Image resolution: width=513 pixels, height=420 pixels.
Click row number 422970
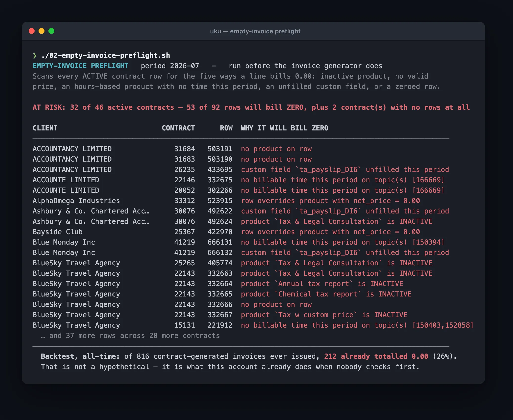pyautogui.click(x=220, y=232)
